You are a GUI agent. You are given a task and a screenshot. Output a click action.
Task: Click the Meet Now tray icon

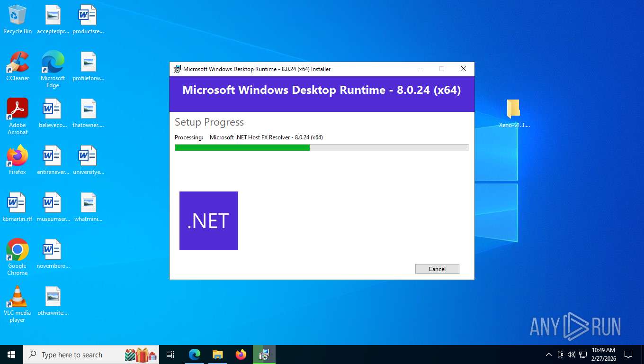click(x=560, y=355)
